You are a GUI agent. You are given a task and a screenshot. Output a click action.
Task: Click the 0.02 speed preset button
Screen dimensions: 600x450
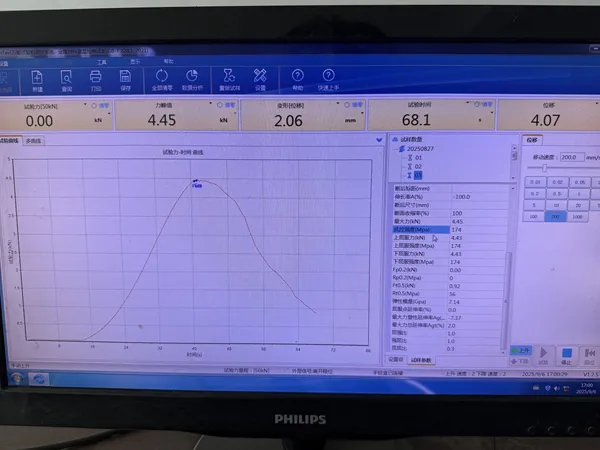click(557, 182)
